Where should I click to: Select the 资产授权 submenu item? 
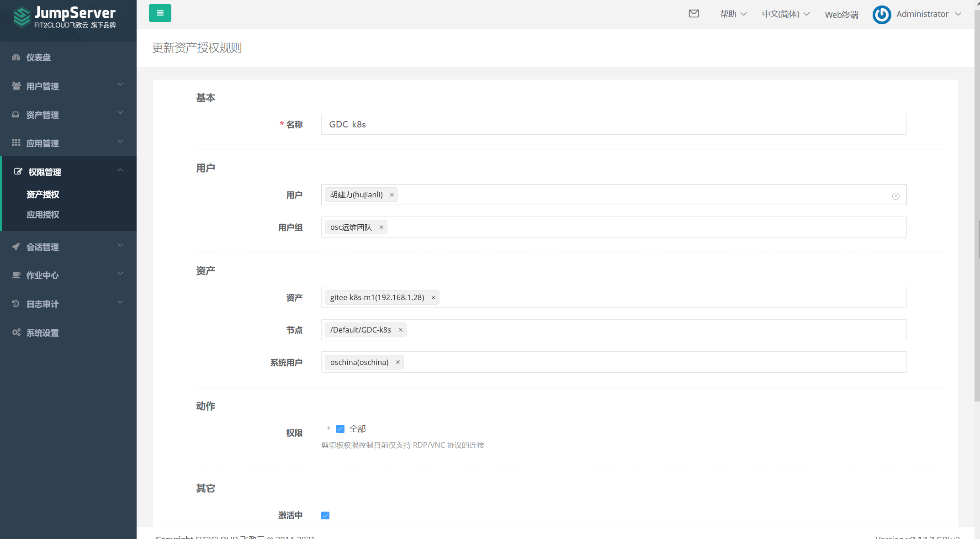coord(43,195)
